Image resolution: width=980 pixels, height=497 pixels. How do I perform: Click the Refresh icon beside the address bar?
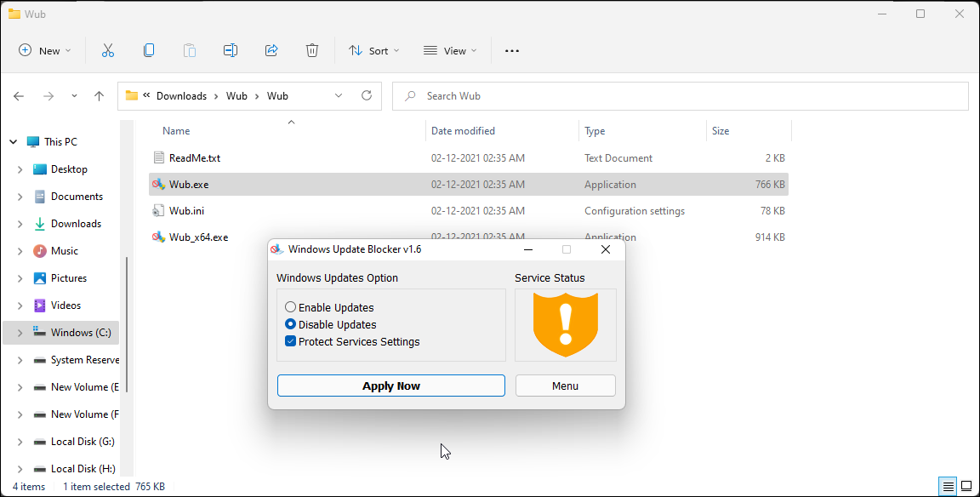367,95
